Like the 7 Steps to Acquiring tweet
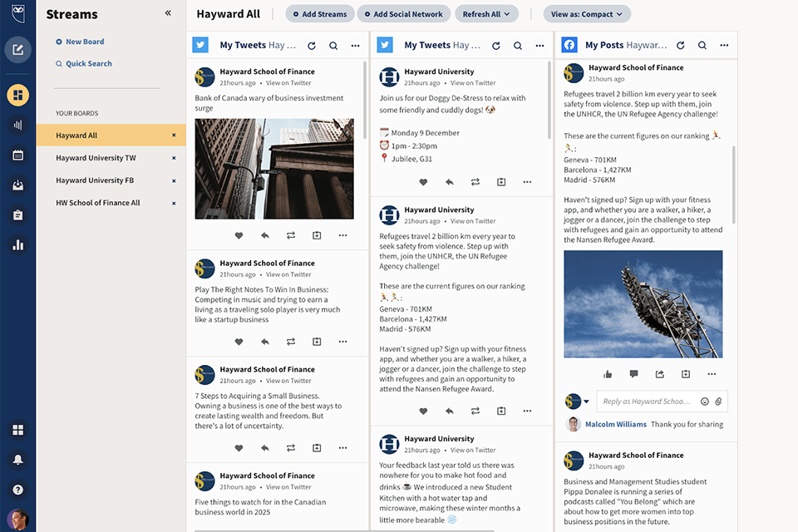 [239, 448]
